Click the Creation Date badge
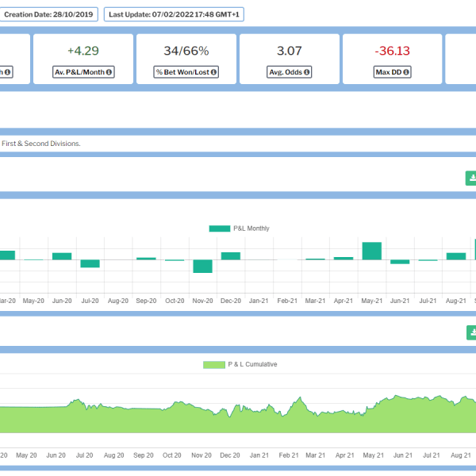The height and width of the screenshot is (476, 476). coord(48,14)
